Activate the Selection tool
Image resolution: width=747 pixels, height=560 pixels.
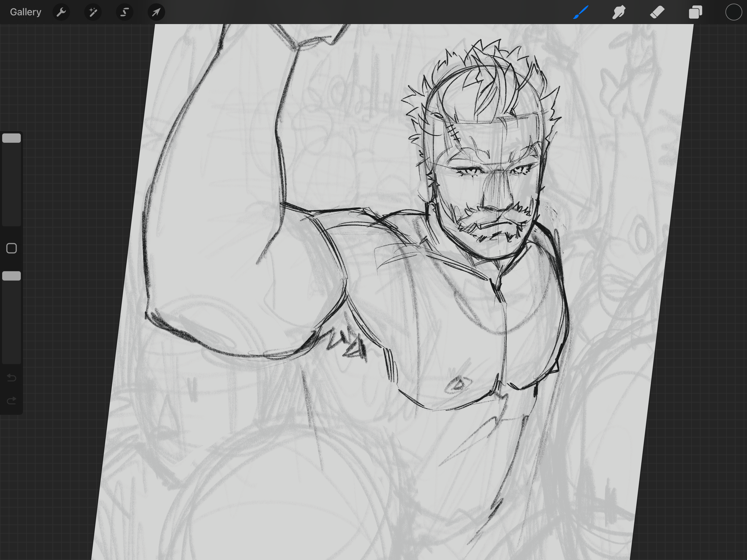coord(125,12)
